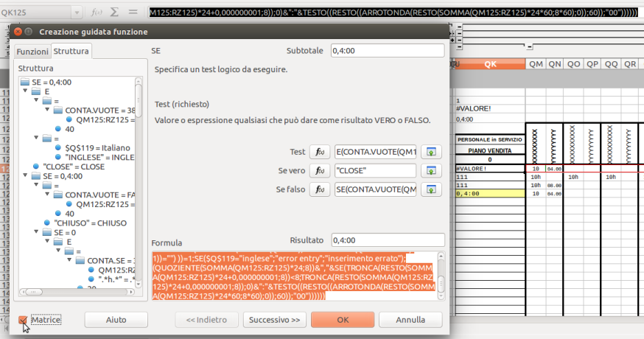Select the Struttura tab

[x=71, y=52]
